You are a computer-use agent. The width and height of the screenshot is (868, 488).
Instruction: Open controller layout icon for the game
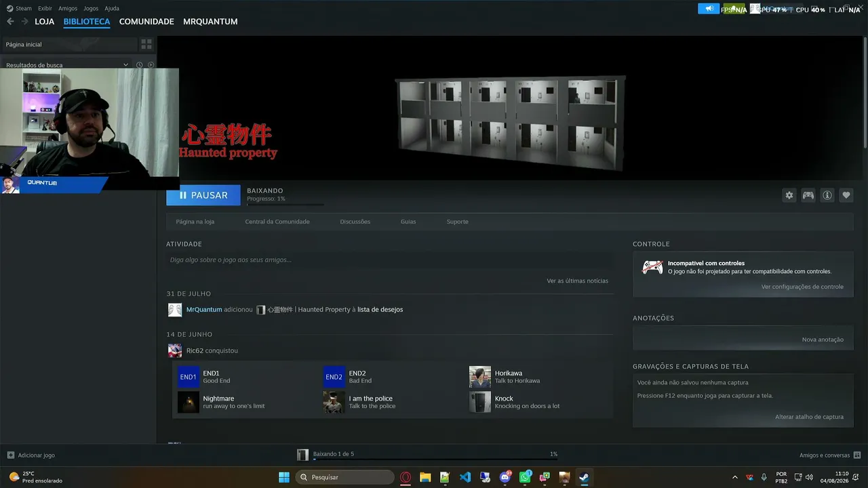[808, 195]
